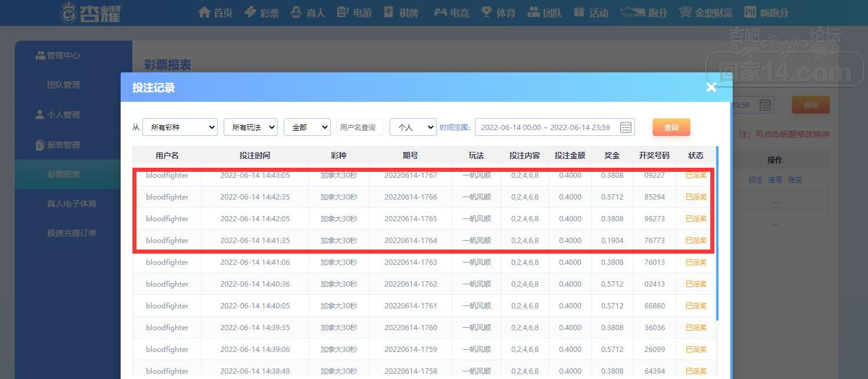This screenshot has width=868, height=379.
Task: Click 管理中心 people icon in sidebar
Action: [x=41, y=55]
